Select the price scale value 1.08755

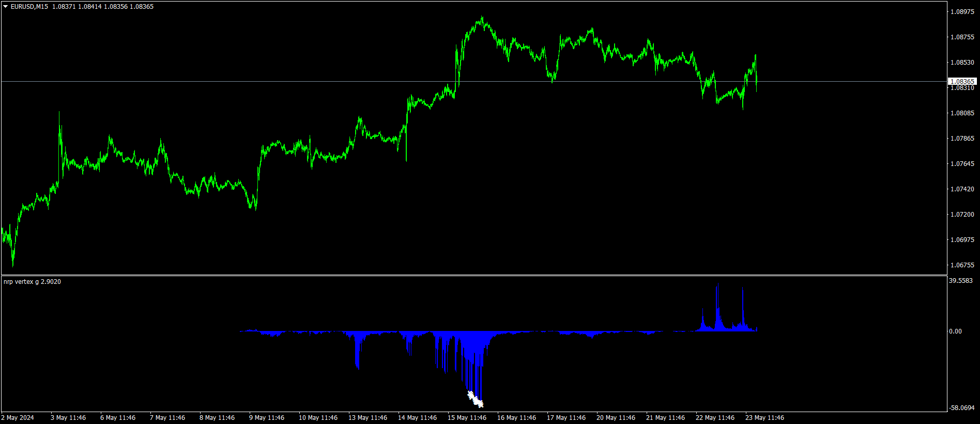(962, 37)
